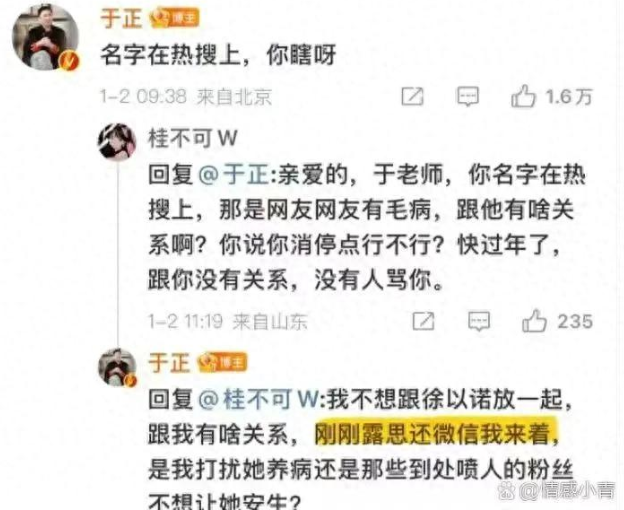624x510 pixels.
Task: Tap 博主 badge next to top 于正 name
Action: (174, 18)
